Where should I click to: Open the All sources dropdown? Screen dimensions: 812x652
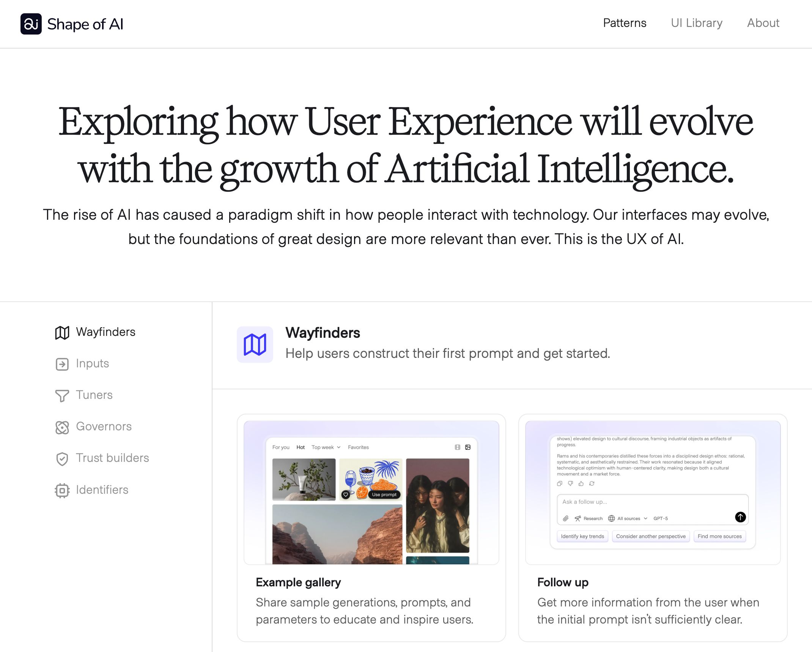tap(628, 518)
